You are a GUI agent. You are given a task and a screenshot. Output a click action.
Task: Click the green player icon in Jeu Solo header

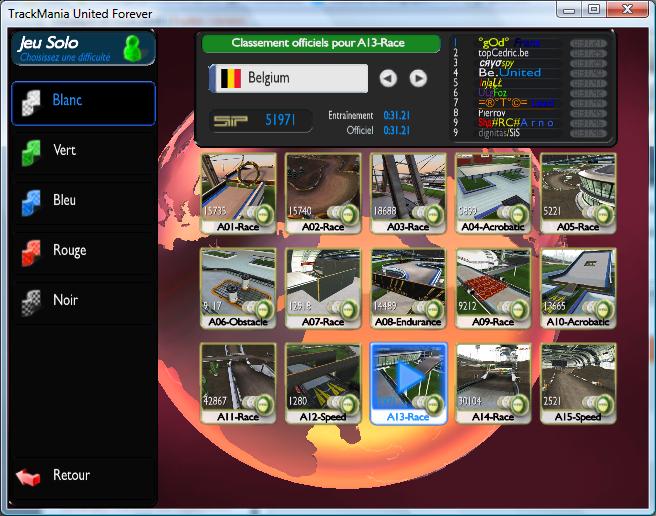131,47
